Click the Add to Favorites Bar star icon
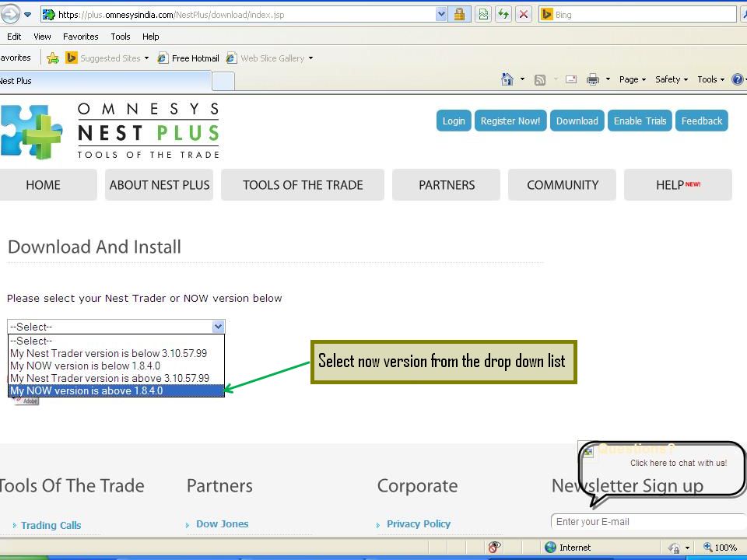 tap(53, 58)
